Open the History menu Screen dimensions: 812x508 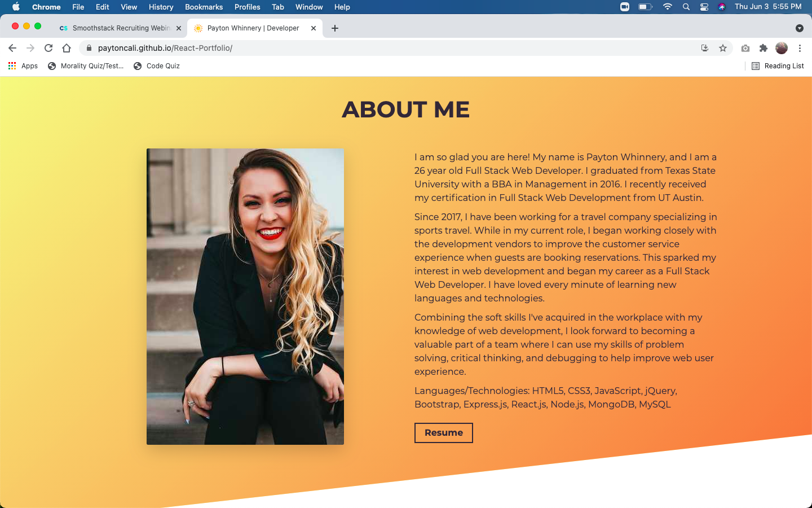pyautogui.click(x=161, y=7)
